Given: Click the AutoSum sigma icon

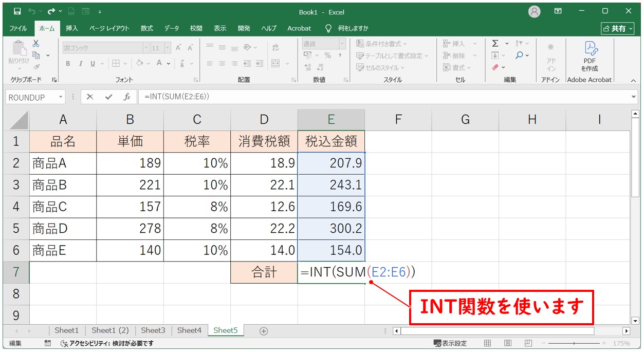Looking at the screenshot, I should point(495,44).
